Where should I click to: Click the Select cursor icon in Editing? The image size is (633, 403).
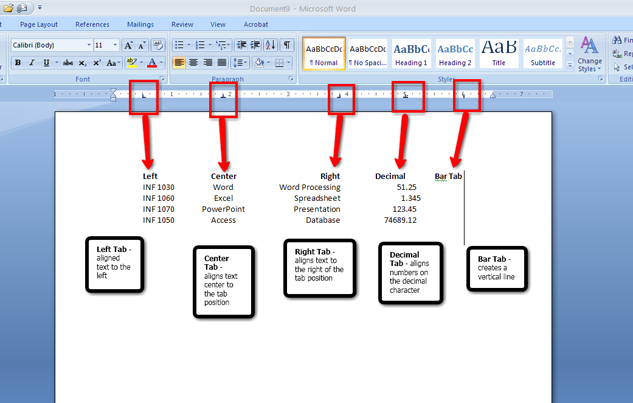click(617, 67)
